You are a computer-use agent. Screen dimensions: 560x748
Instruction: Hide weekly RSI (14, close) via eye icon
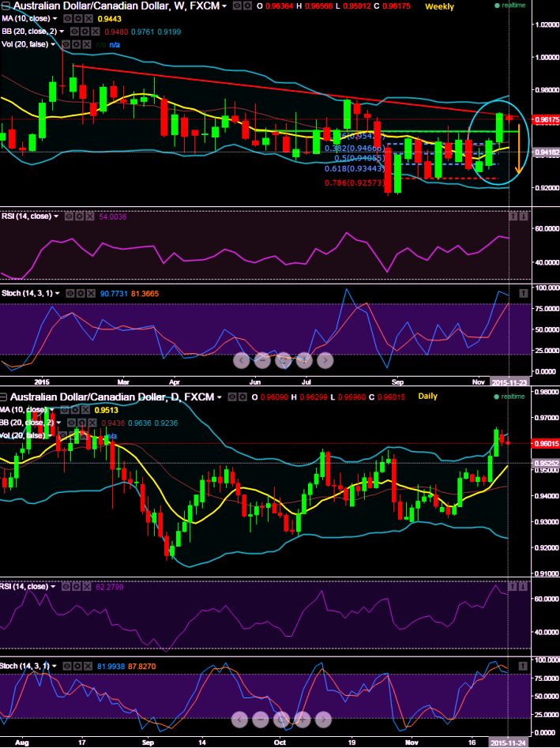[70, 216]
